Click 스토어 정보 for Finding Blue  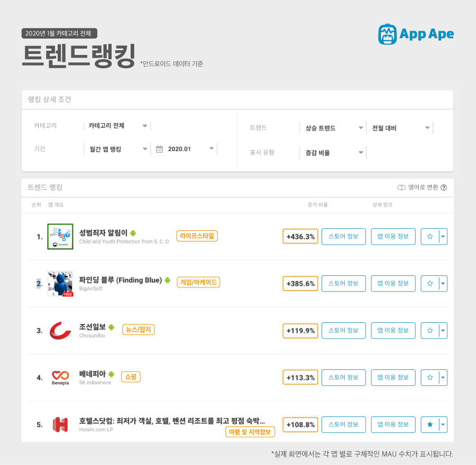[x=344, y=284]
